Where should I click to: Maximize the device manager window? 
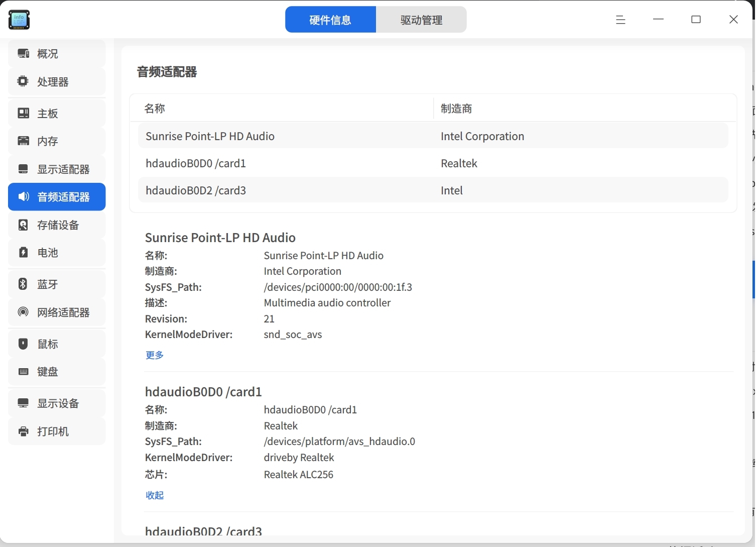coord(696,20)
